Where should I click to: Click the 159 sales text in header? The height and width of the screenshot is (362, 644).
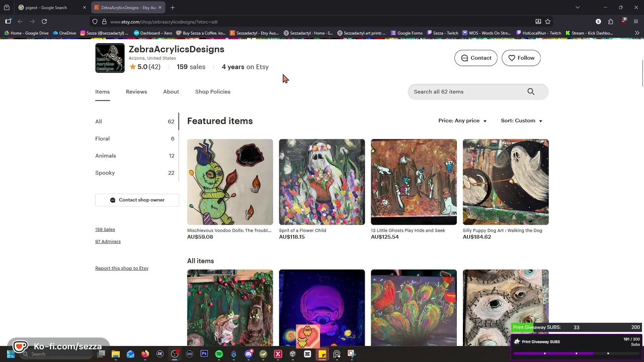tap(191, 67)
